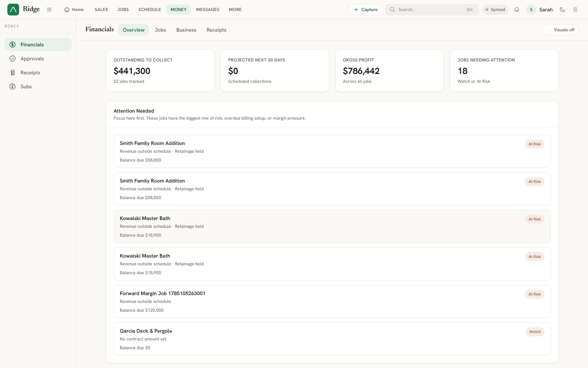Switch to the Jobs tab under Financials
Screen dimensions: 588x368
point(160,30)
